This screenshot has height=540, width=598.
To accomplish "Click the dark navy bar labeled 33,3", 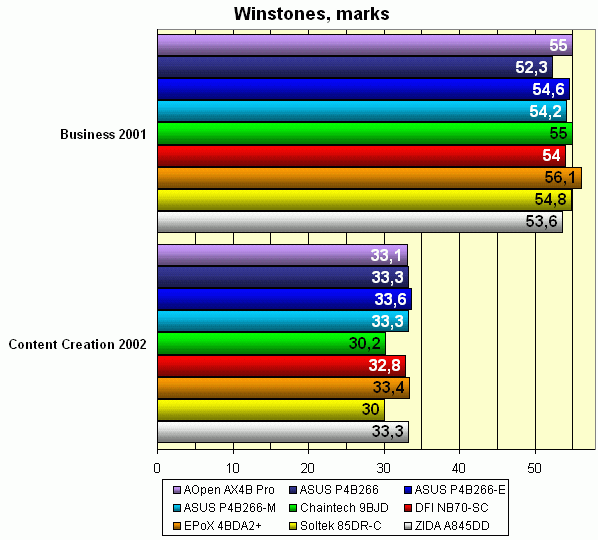I will click(283, 277).
